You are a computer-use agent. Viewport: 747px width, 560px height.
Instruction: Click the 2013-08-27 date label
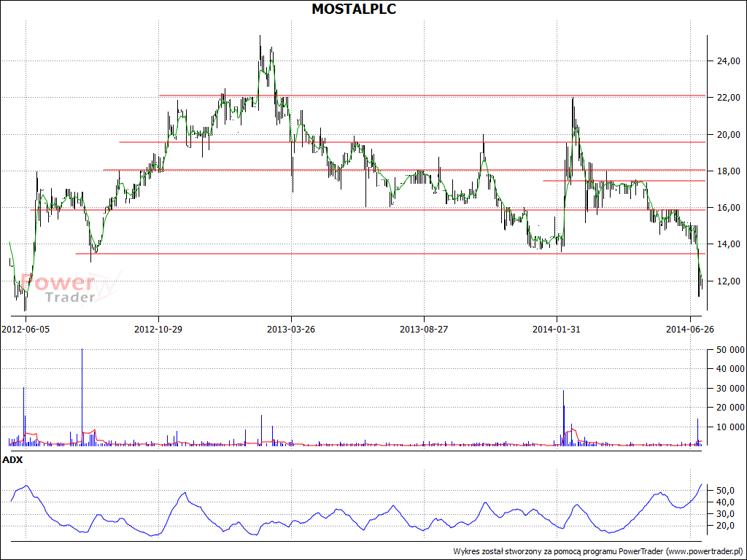tap(424, 329)
